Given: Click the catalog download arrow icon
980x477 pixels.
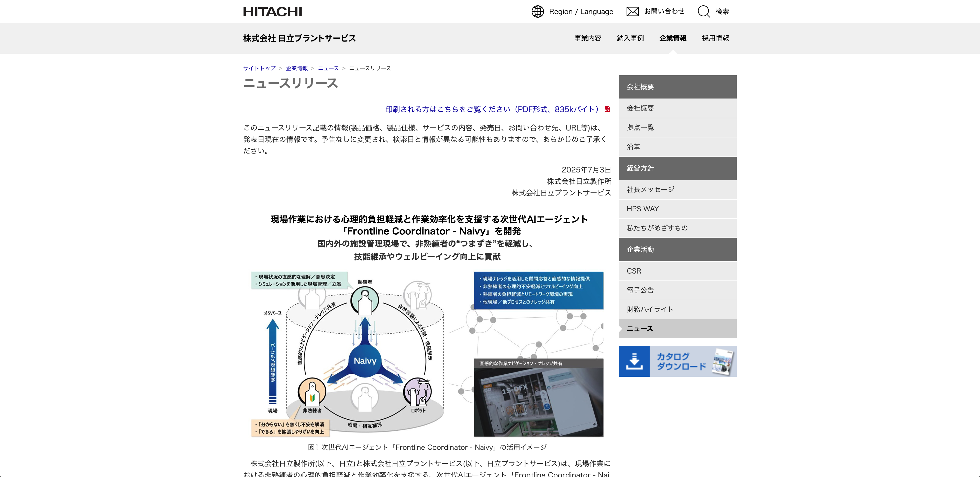Looking at the screenshot, I should click(634, 361).
